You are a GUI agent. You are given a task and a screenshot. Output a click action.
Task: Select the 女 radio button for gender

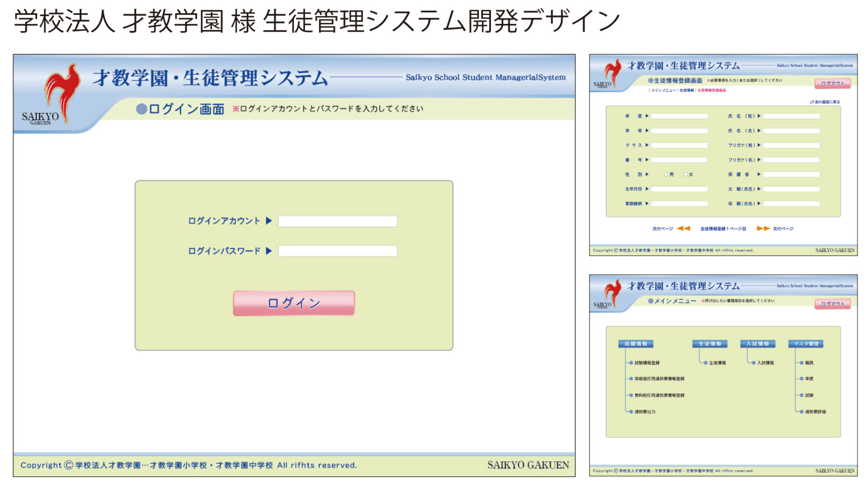point(685,175)
